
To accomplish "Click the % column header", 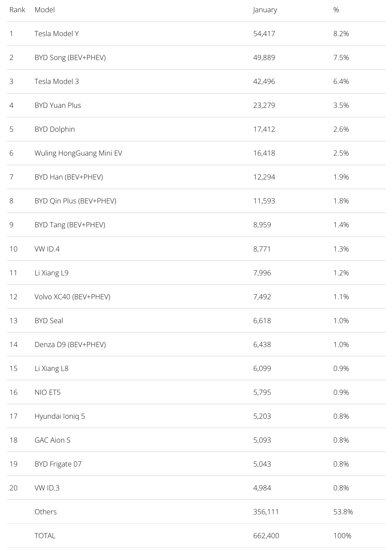I will [x=336, y=10].
